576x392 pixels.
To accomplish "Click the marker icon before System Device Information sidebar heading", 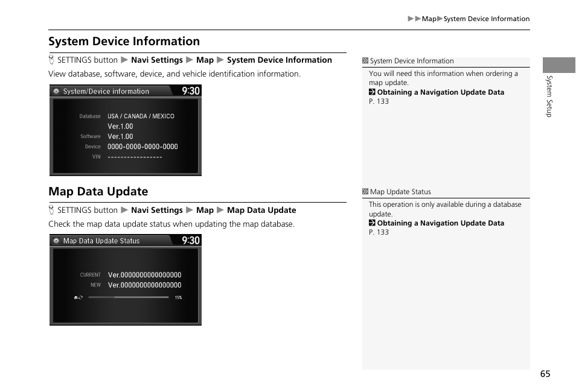I will (365, 61).
